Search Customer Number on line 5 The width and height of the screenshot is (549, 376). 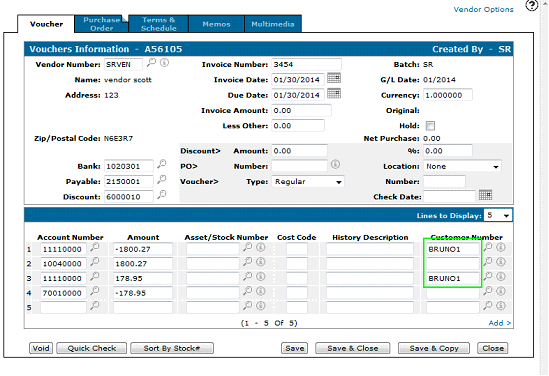[488, 306]
